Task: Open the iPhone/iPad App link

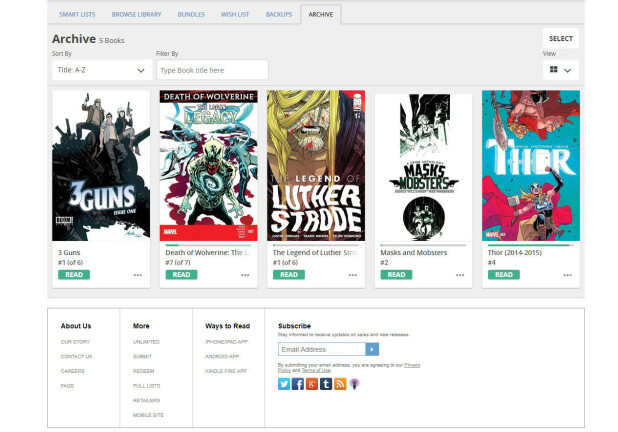Action: [227, 342]
